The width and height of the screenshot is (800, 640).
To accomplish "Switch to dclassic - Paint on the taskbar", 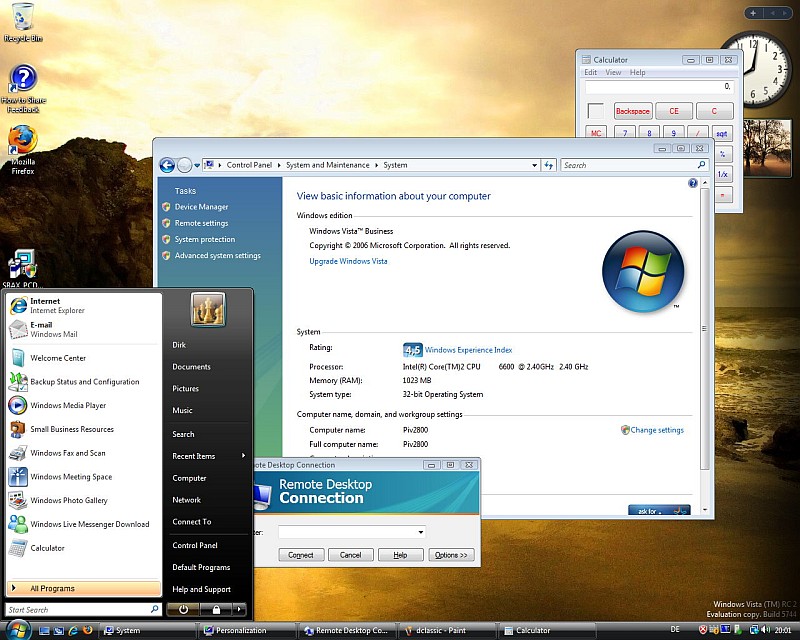I will pyautogui.click(x=446, y=630).
